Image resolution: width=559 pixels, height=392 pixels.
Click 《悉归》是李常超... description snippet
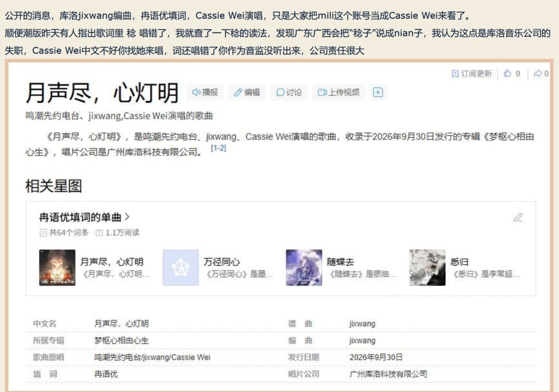485,274
